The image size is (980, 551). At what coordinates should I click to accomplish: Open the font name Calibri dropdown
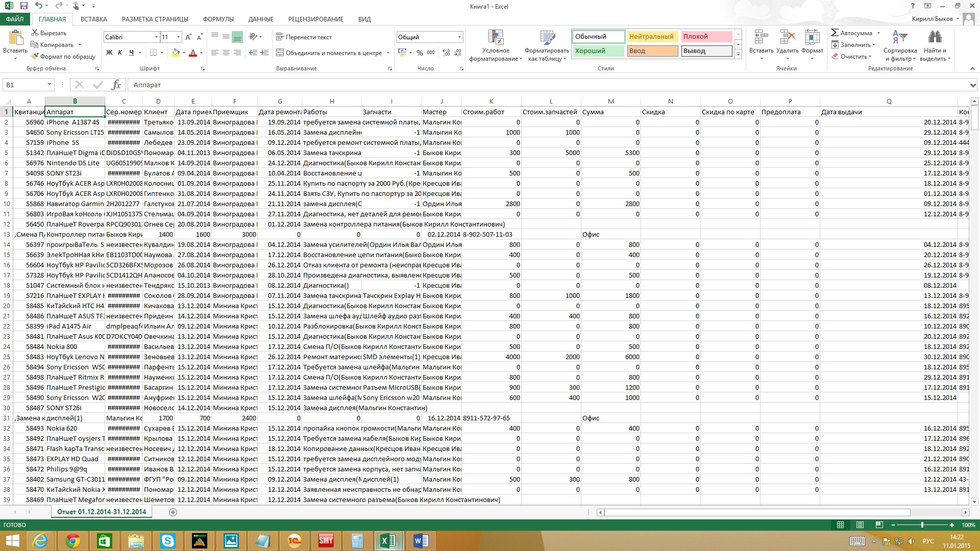156,37
